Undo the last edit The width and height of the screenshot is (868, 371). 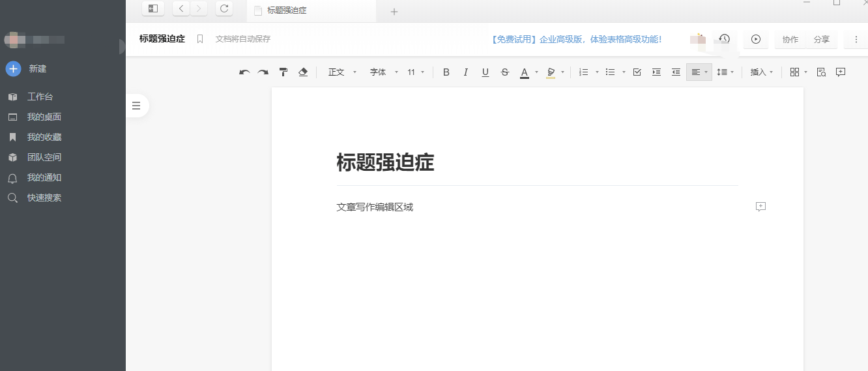point(244,72)
